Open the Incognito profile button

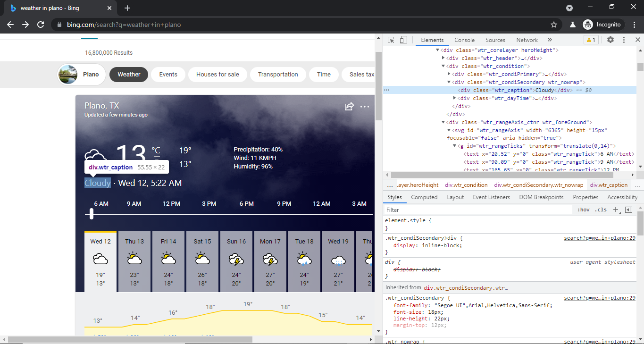603,25
